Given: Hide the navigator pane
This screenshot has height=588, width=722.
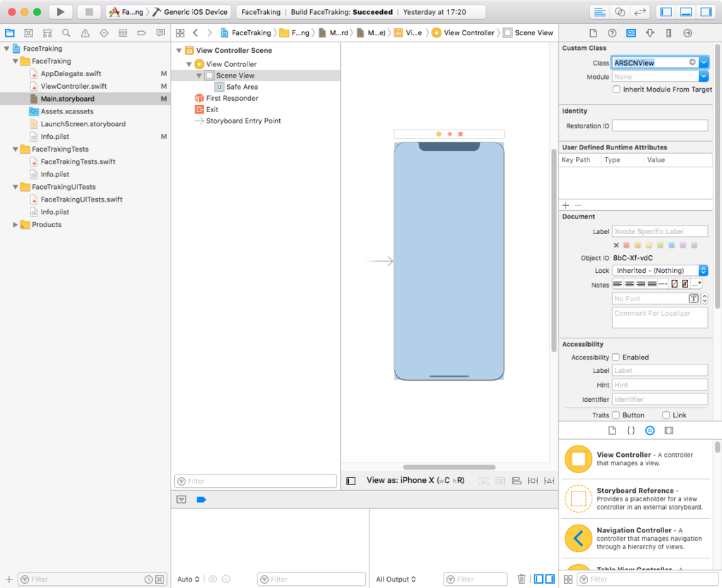Looking at the screenshot, I should point(666,12).
